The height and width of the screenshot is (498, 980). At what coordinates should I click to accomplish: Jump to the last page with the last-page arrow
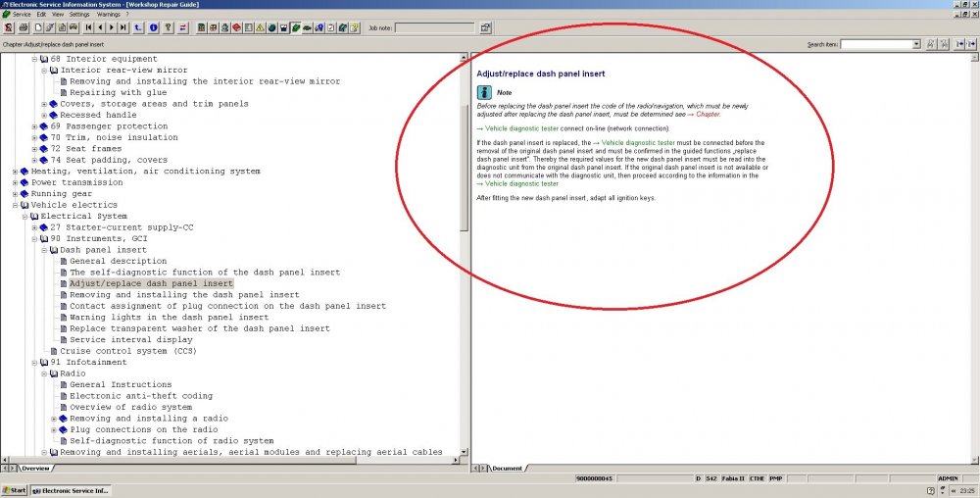(x=123, y=27)
